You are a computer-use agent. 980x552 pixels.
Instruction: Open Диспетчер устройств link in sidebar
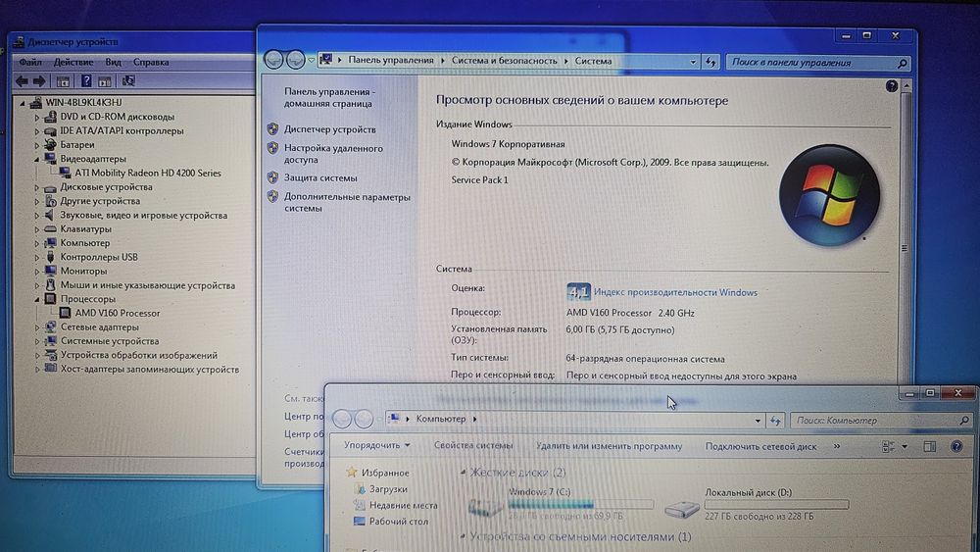pos(330,129)
